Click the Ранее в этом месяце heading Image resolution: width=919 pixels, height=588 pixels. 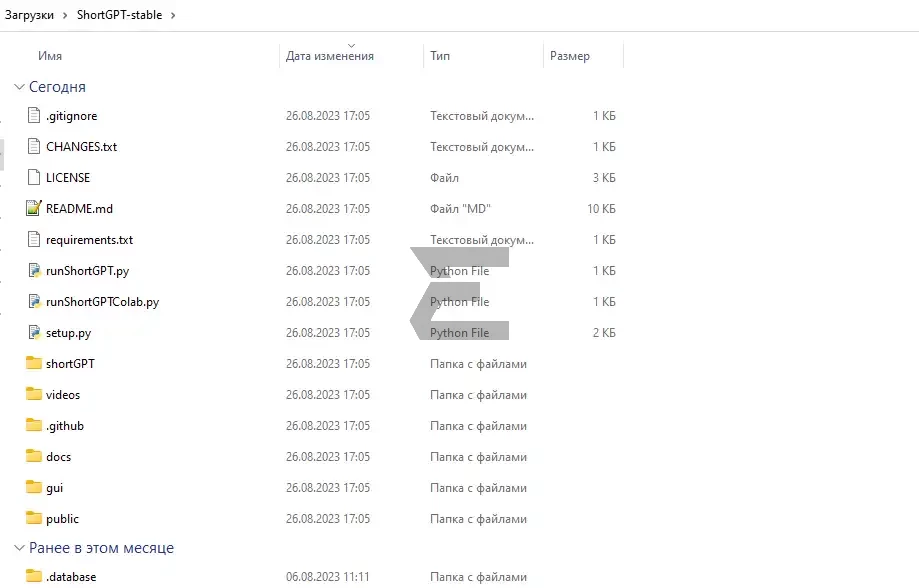tap(101, 548)
